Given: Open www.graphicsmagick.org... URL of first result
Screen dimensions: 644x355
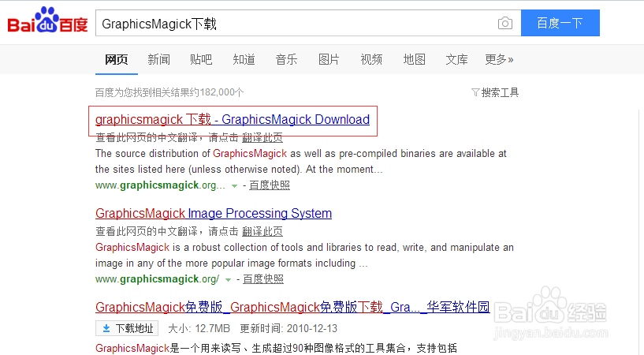Looking at the screenshot, I should tap(160, 185).
